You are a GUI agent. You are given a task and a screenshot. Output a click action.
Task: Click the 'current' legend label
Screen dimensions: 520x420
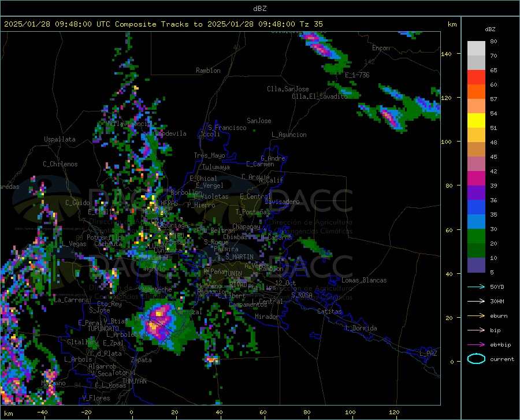pos(502,359)
